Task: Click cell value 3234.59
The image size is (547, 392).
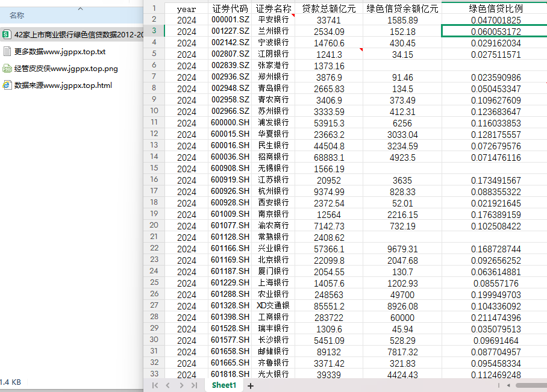Action: coord(402,146)
